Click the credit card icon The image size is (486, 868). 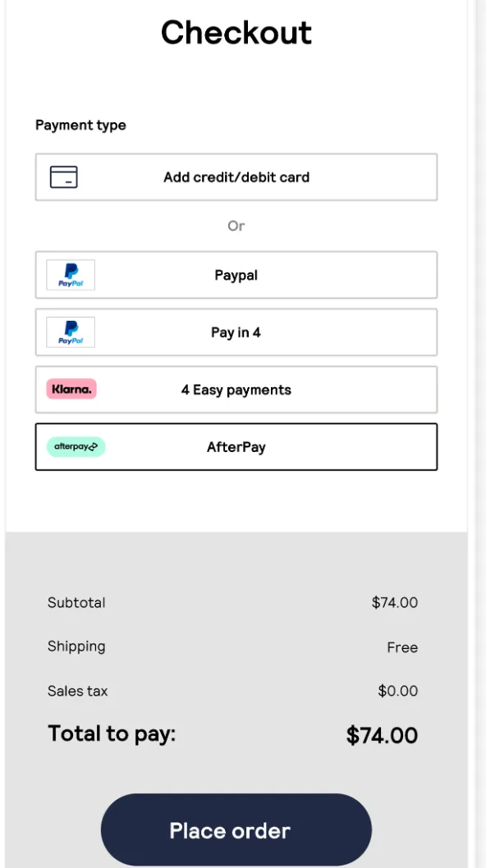point(64,177)
